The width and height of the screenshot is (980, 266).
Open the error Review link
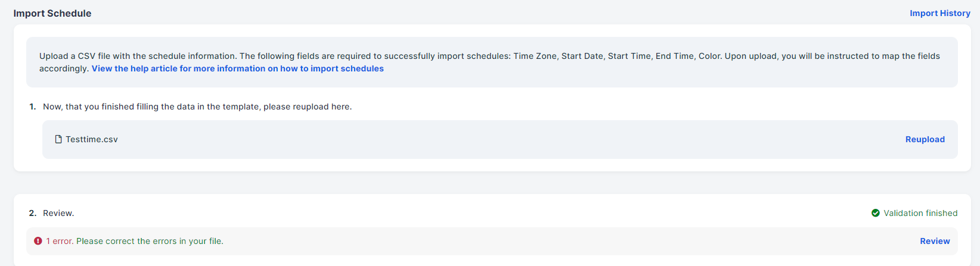click(x=935, y=241)
